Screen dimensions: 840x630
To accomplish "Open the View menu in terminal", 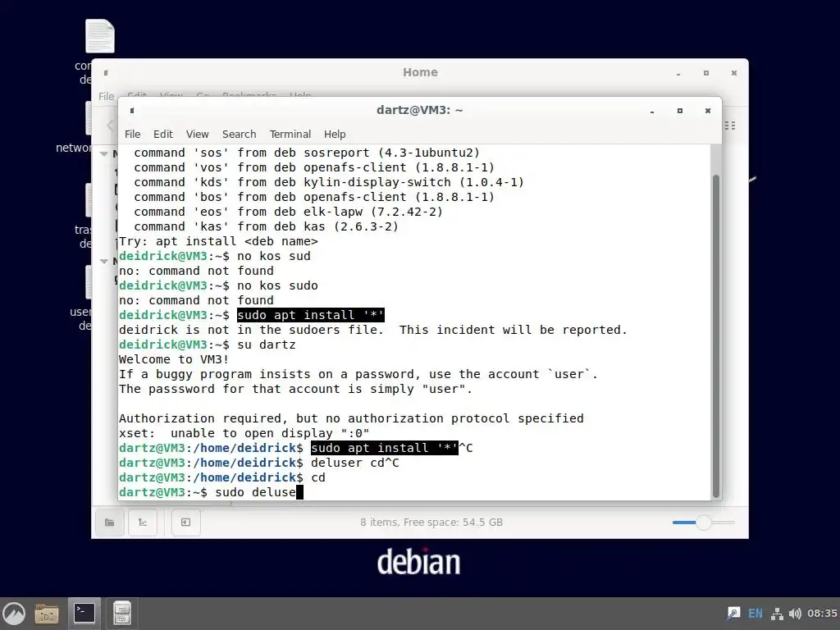I will coord(197,134).
